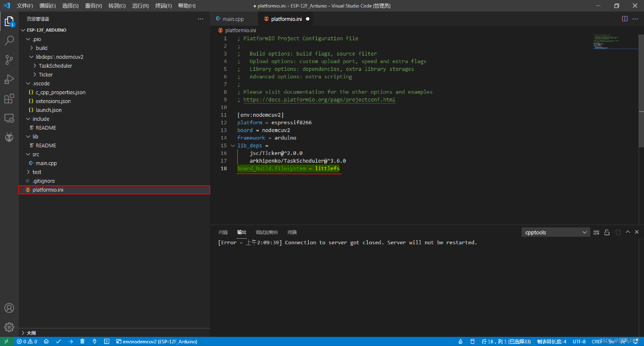Viewport: 644px width, 346px height.
Task: Toggle maximize of the output panel
Action: (628, 232)
